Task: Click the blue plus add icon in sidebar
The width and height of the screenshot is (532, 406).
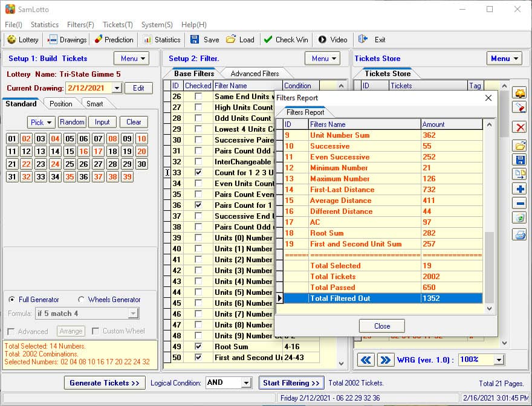Action: pyautogui.click(x=520, y=189)
